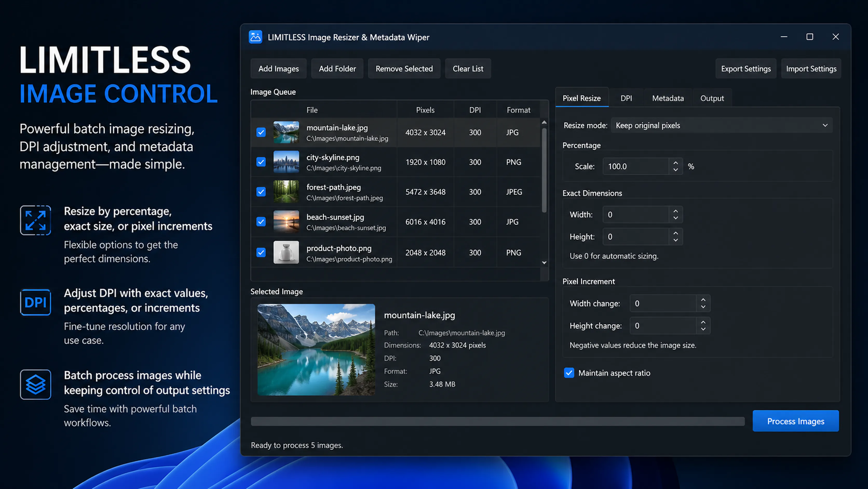The image size is (868, 489).
Task: Decrease exact Width with down arrow
Action: click(x=676, y=218)
